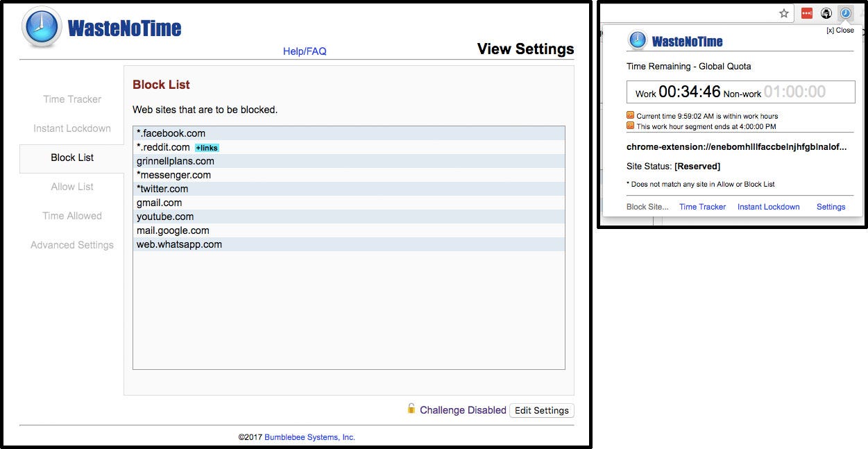
Task: Select *messenger.com in the block list
Action: [x=349, y=175]
